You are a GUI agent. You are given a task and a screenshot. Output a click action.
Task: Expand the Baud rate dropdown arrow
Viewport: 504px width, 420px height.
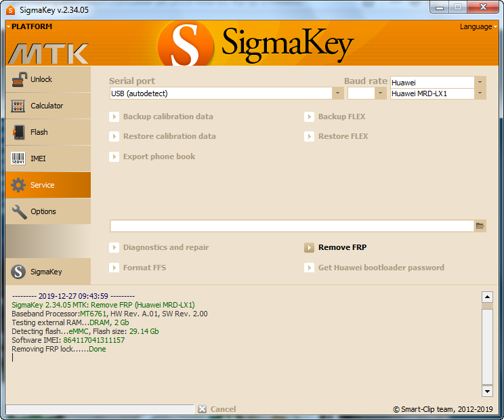click(x=381, y=93)
